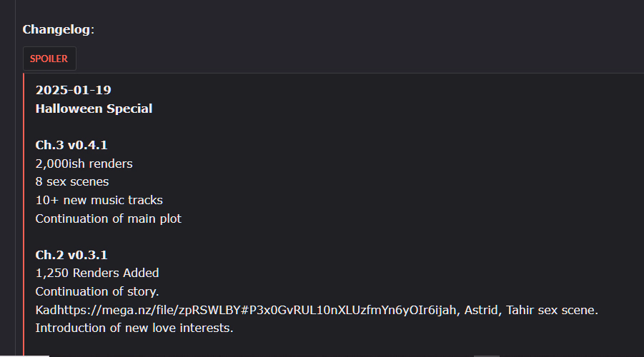644x357 pixels.
Task: Click the Ch.3 v0.4.1 version heading
Action: [x=71, y=145]
